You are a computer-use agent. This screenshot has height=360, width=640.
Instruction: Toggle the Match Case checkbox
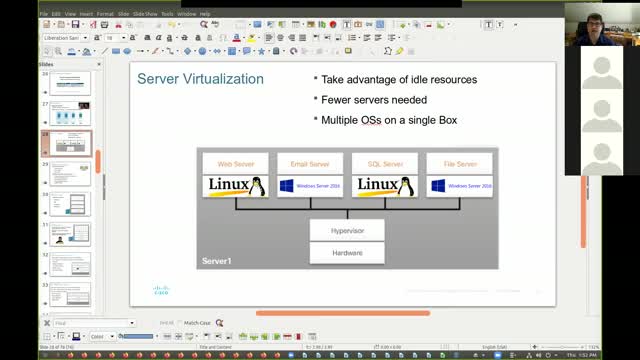(x=180, y=323)
